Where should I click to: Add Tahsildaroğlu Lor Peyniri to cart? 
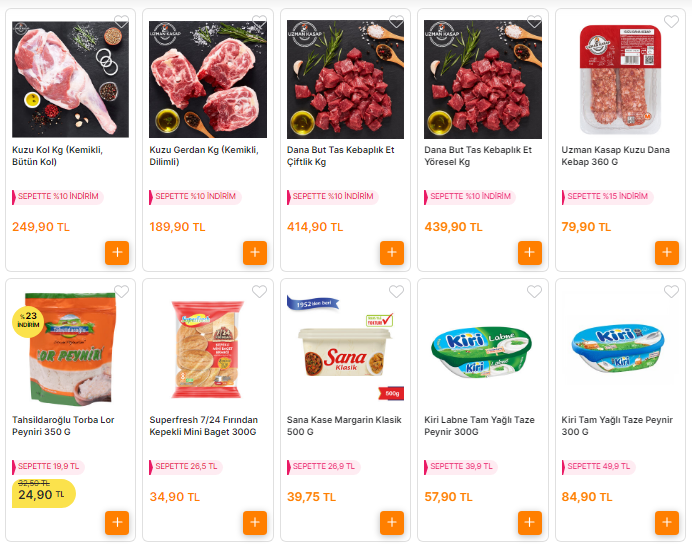[117, 522]
